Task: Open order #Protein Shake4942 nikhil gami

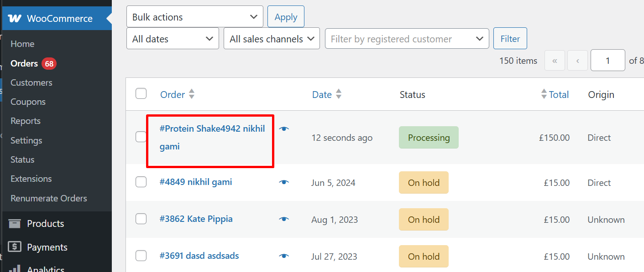Action: tap(212, 129)
